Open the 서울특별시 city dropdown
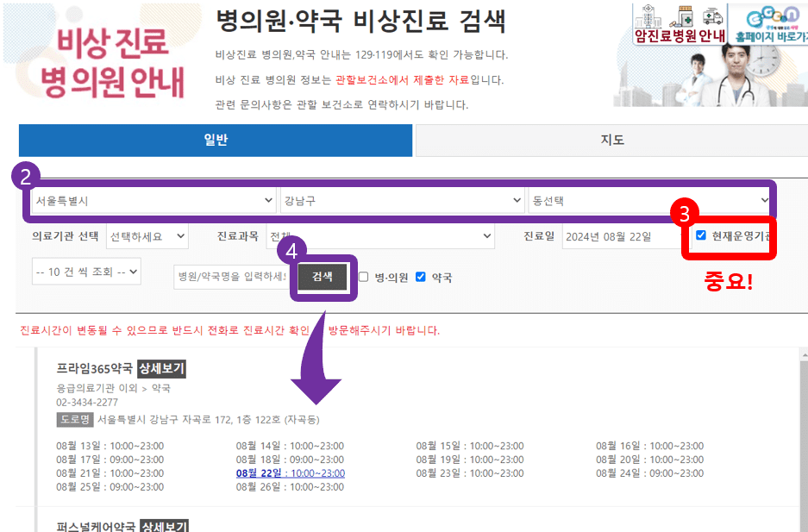The width and height of the screenshot is (808, 532). click(151, 199)
